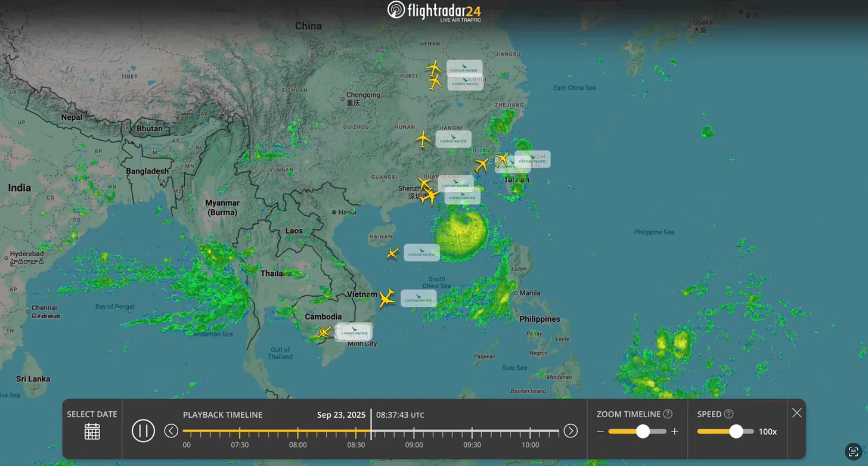Open Cathay Pacific label beside the Hunan aircraft
The width and height of the screenshot is (868, 466).
453,139
